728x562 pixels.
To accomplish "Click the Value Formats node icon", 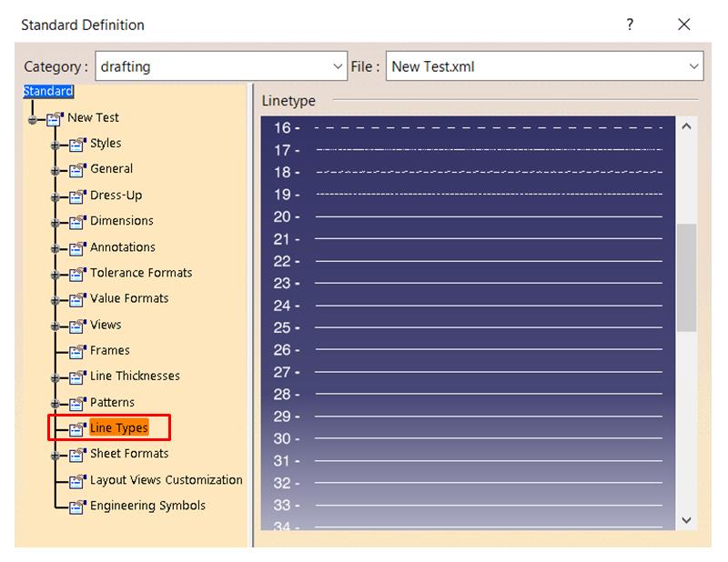I will click(76, 298).
